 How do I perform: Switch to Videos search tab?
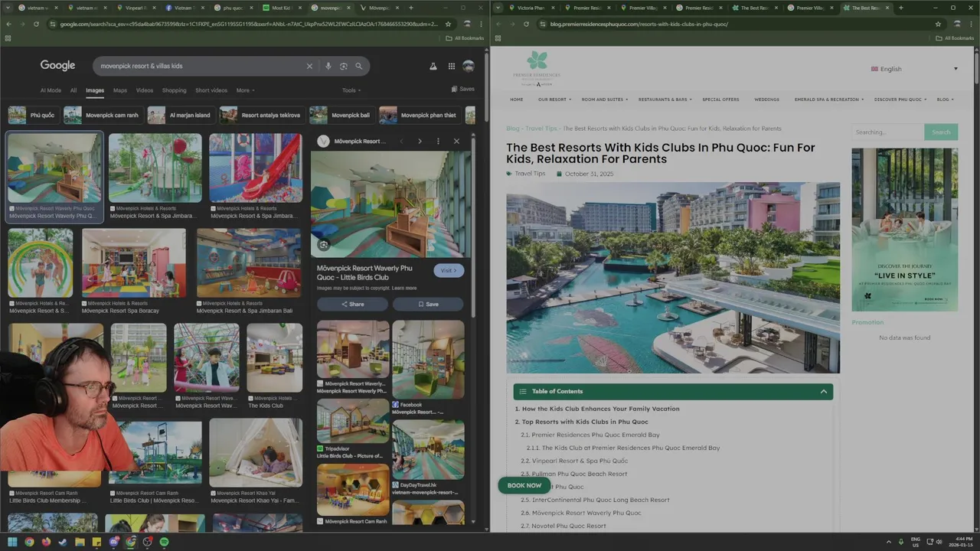[x=145, y=90]
